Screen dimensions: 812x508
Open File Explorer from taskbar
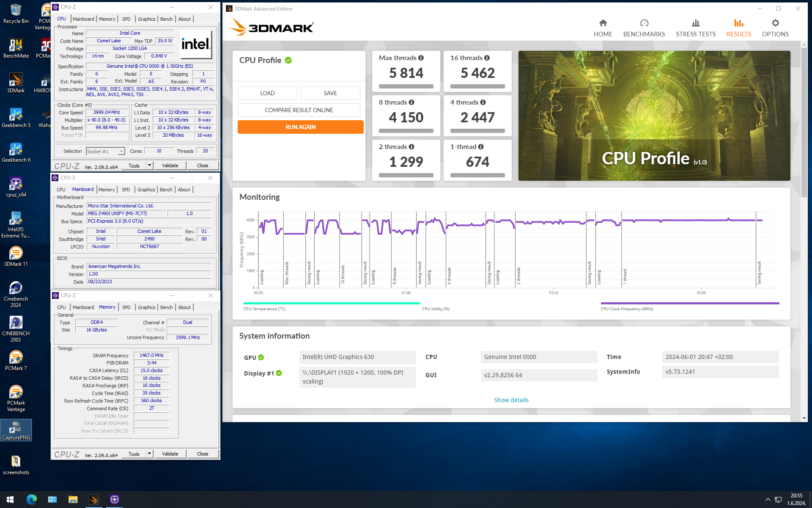[73, 500]
